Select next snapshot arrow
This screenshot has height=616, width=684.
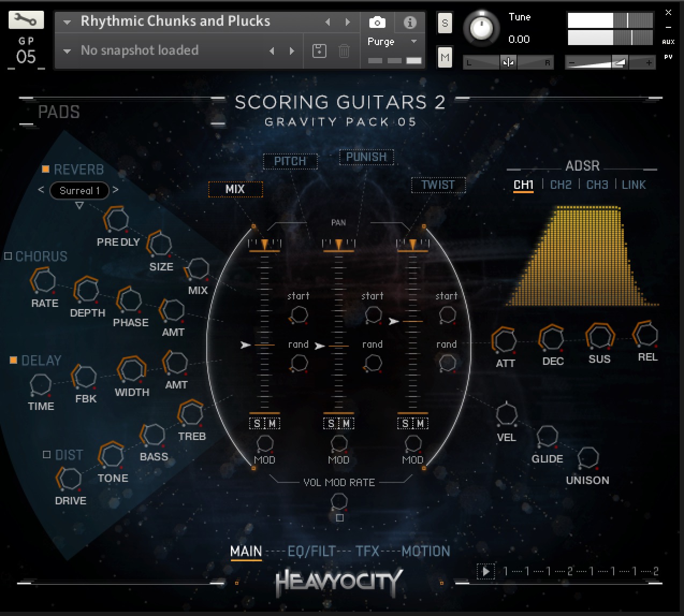click(x=292, y=51)
